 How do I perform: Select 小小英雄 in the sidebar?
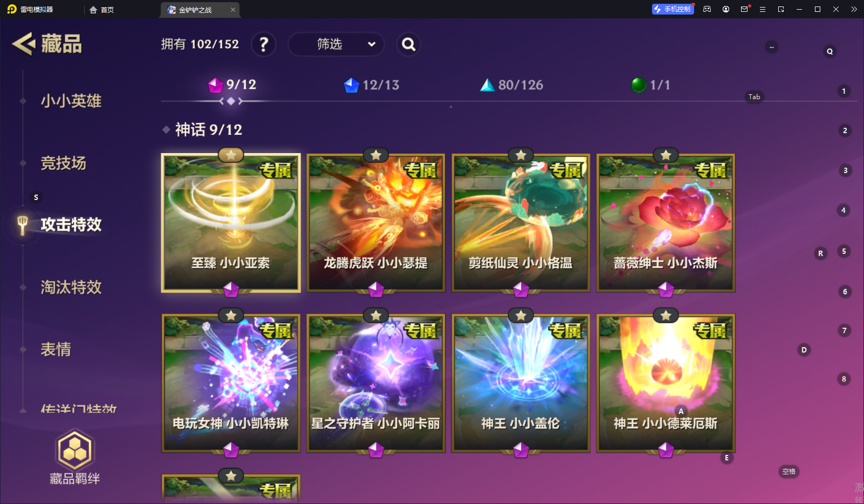click(x=71, y=101)
